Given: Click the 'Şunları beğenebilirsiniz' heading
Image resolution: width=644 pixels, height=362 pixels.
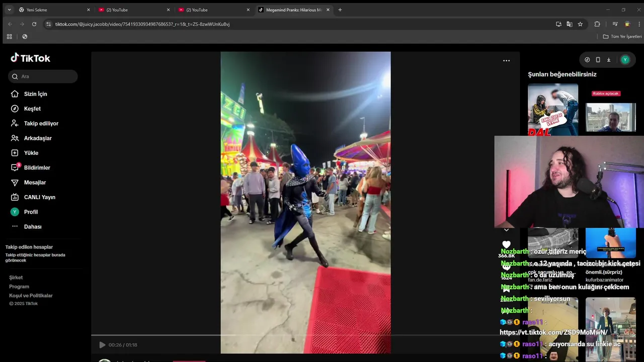Looking at the screenshot, I should [562, 74].
